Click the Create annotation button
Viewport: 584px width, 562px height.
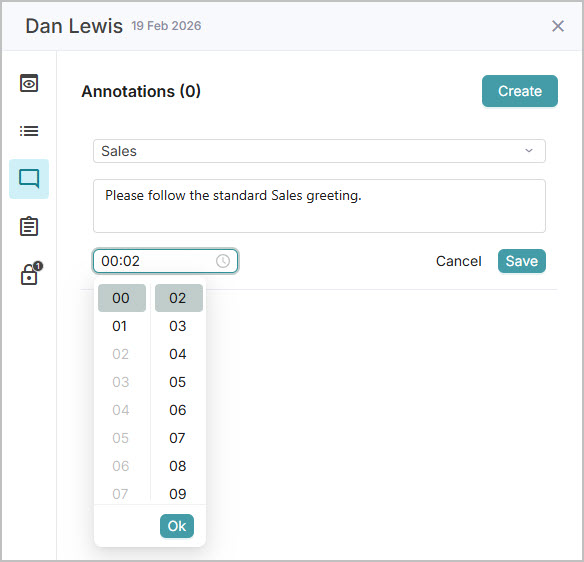tap(520, 91)
